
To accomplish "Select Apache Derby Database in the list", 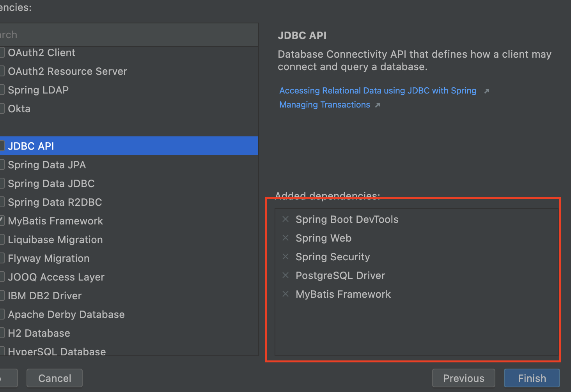I will pos(129,314).
